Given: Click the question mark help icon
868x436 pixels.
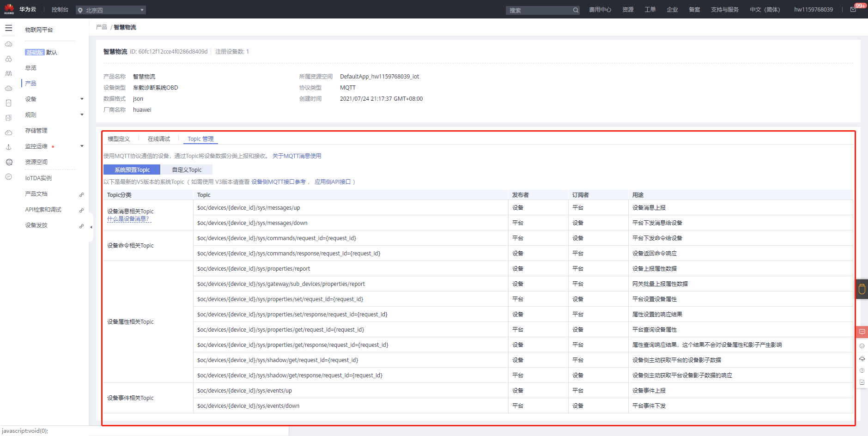Looking at the screenshot, I should click(x=862, y=370).
